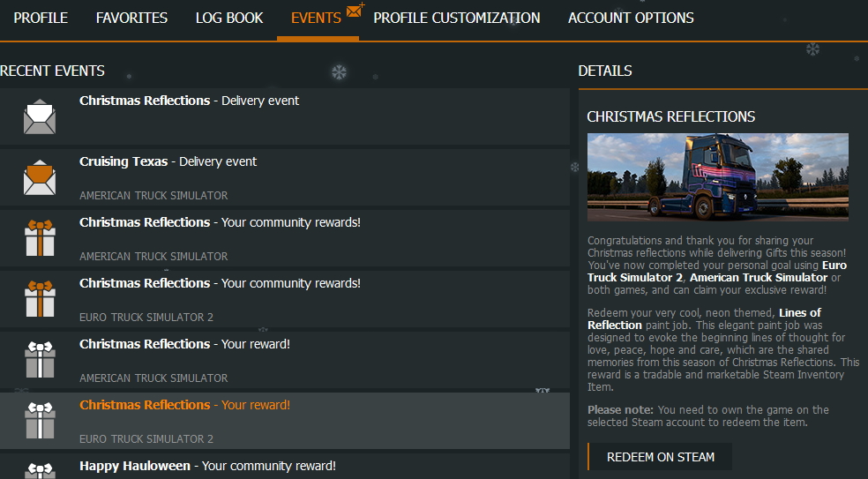Click the REDEEM ON STEAM button
This screenshot has height=479, width=868.
coord(660,457)
